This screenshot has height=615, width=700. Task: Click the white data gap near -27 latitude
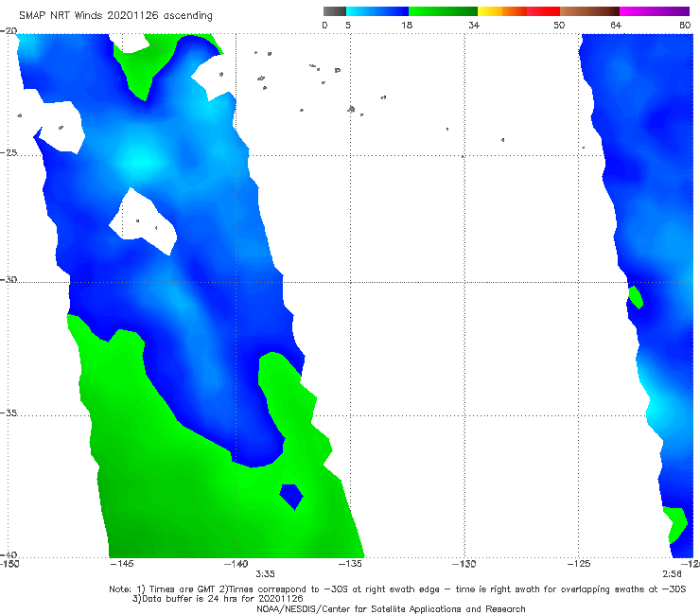[x=143, y=222]
